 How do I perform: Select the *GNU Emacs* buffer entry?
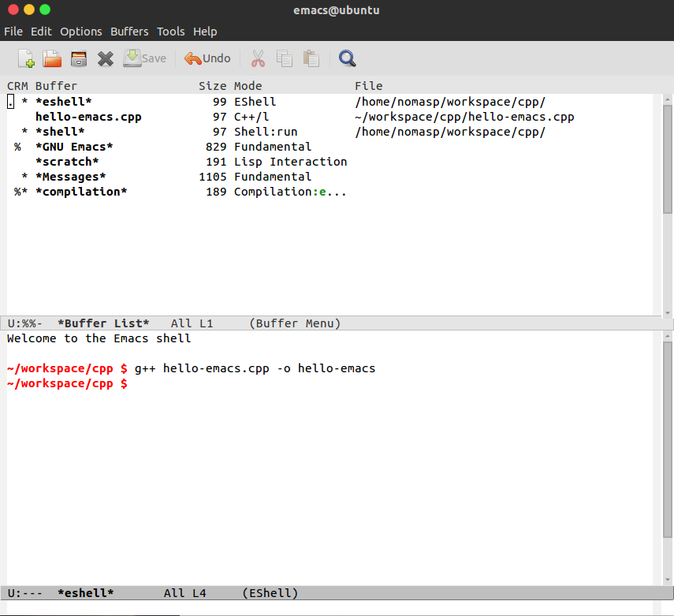click(x=74, y=147)
